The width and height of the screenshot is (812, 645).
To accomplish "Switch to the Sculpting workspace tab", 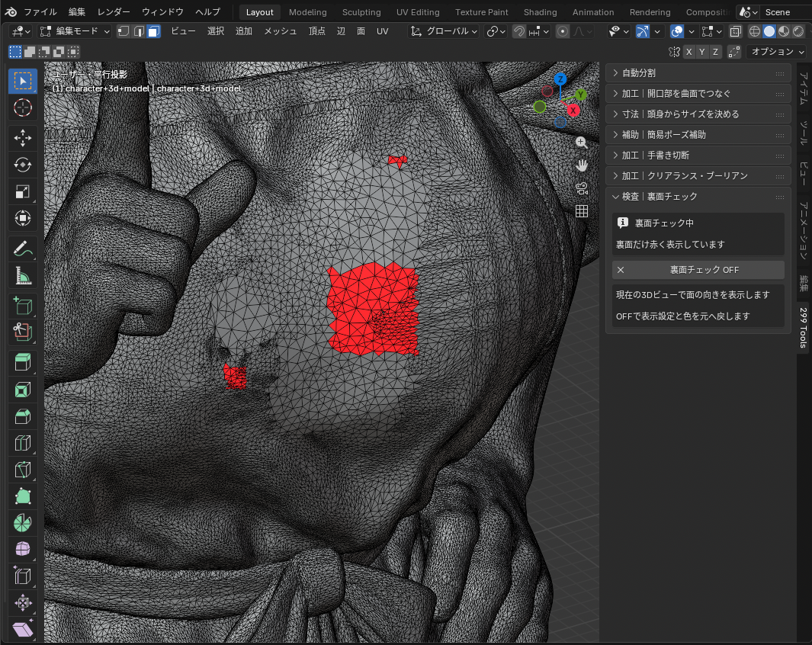I will coord(361,12).
